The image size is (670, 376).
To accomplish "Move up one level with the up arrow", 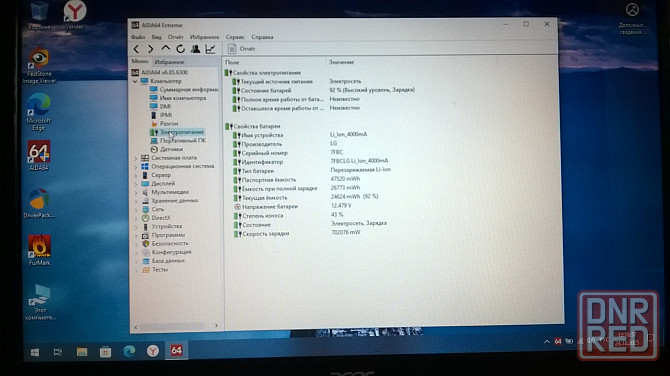I will [x=165, y=49].
